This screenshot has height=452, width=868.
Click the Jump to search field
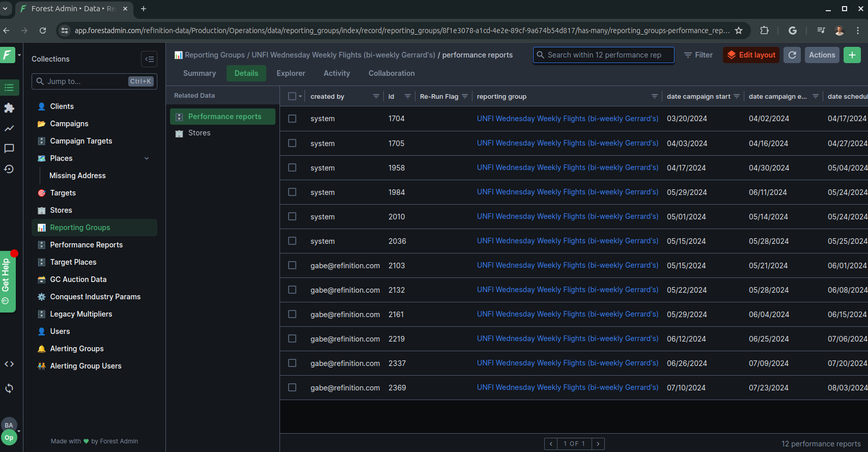click(94, 81)
